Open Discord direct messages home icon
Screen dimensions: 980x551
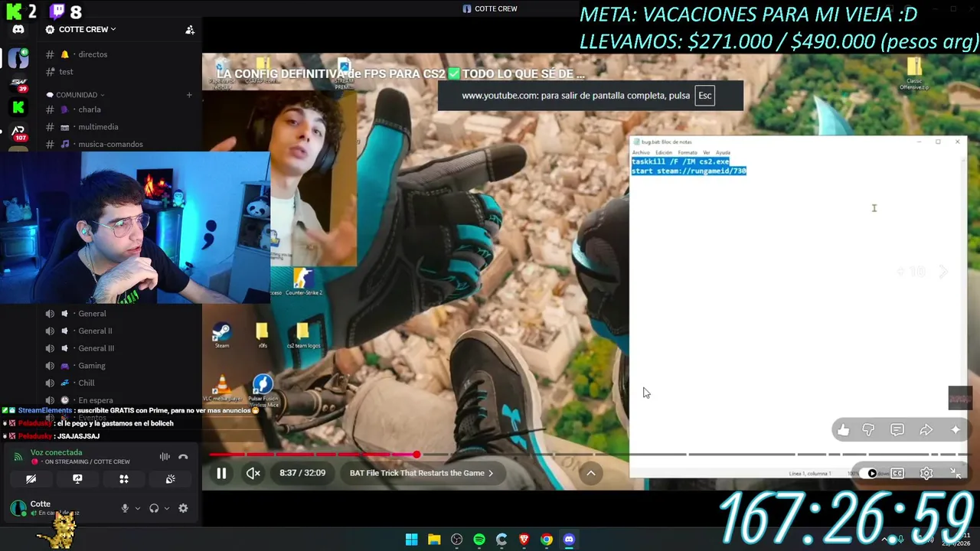pos(18,29)
